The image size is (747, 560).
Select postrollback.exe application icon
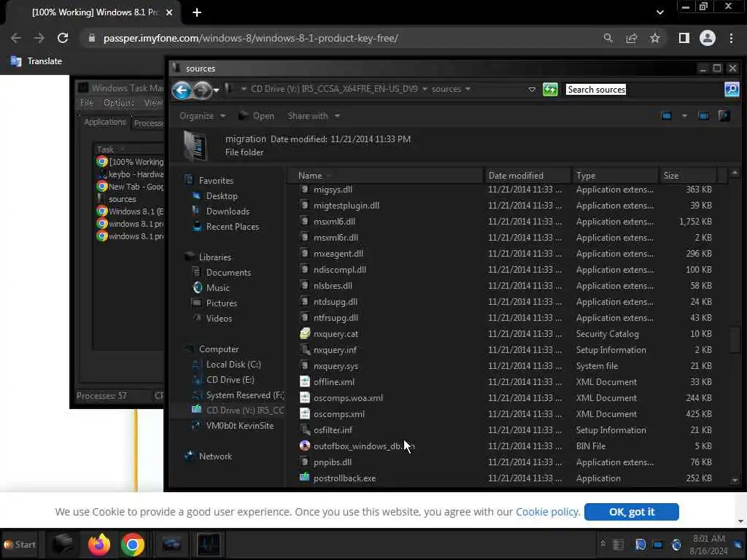click(x=305, y=478)
